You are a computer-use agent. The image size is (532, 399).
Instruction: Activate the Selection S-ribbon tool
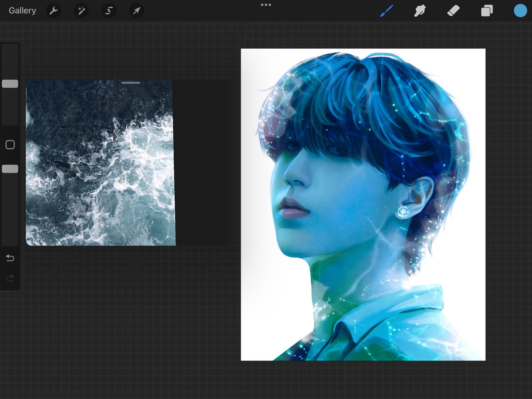click(109, 11)
